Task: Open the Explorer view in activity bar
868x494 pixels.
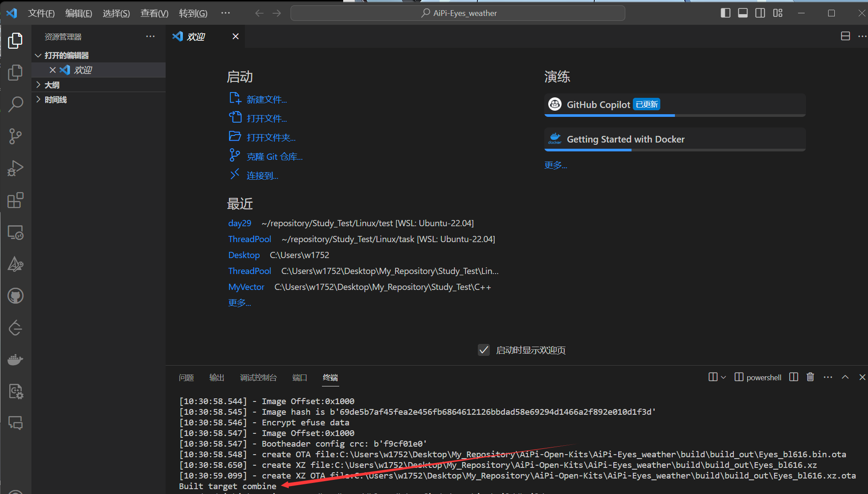Action: tap(15, 41)
